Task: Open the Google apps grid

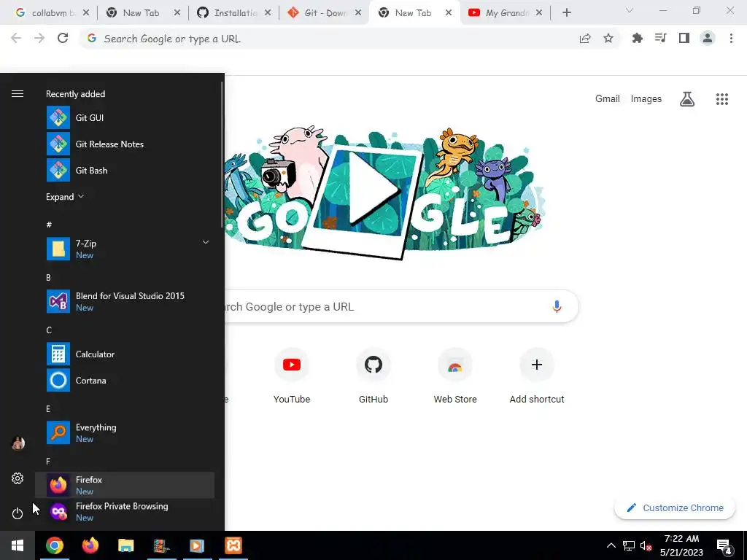Action: point(722,99)
